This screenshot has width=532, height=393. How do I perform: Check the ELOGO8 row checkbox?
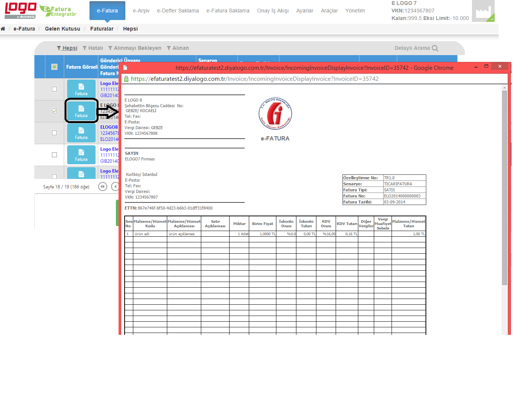[x=54, y=133]
